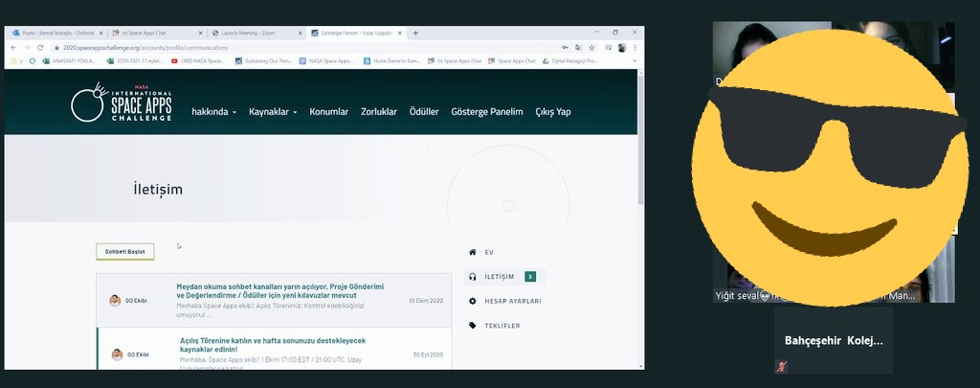
Task: Open a new browser tab with plus button
Action: [415, 34]
